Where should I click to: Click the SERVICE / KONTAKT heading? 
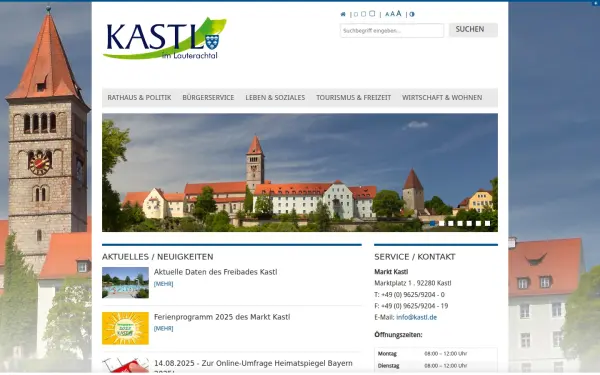coord(415,257)
